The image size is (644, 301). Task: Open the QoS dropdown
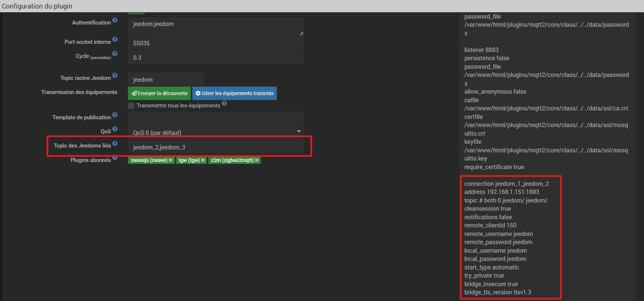point(216,132)
